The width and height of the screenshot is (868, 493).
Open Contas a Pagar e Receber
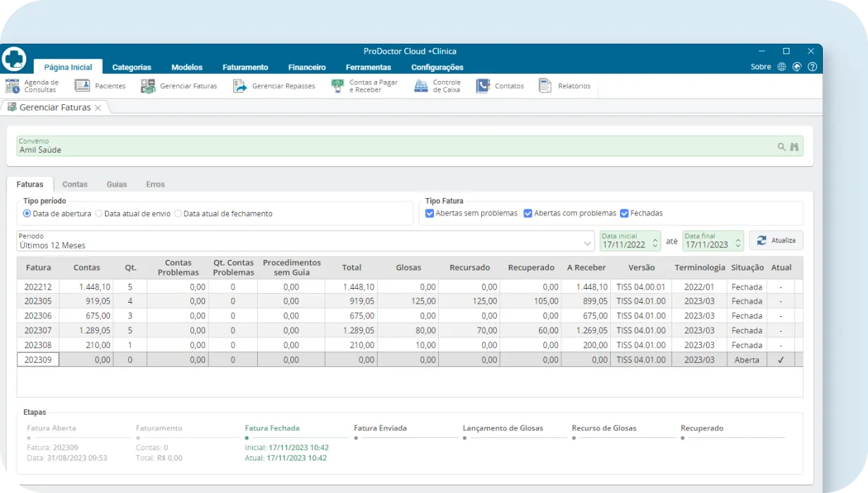point(364,85)
